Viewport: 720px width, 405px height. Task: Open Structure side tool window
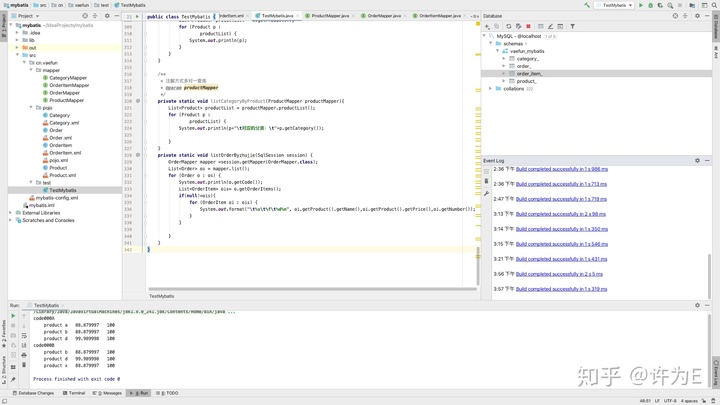coord(4,371)
